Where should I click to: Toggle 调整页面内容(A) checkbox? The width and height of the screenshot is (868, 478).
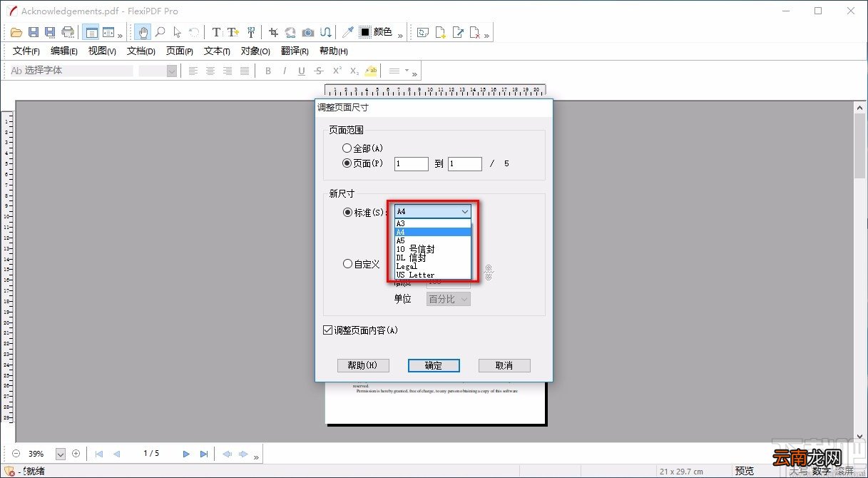[x=327, y=330]
